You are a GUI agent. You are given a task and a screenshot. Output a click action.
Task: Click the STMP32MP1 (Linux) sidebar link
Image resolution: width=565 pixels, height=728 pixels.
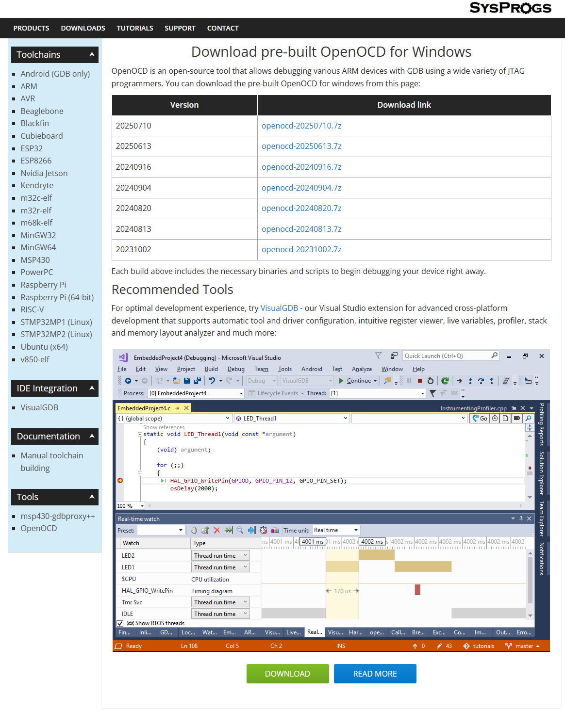(56, 322)
